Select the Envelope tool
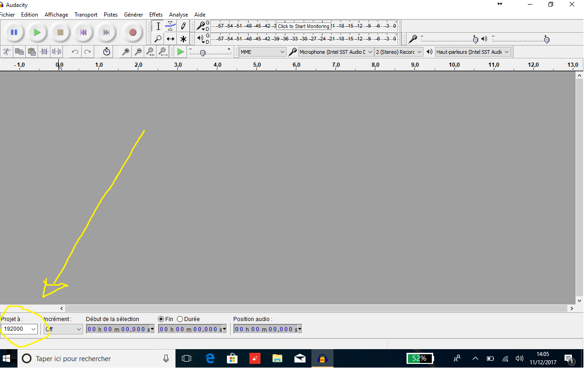Screen dimensions: 588x368 click(170, 26)
